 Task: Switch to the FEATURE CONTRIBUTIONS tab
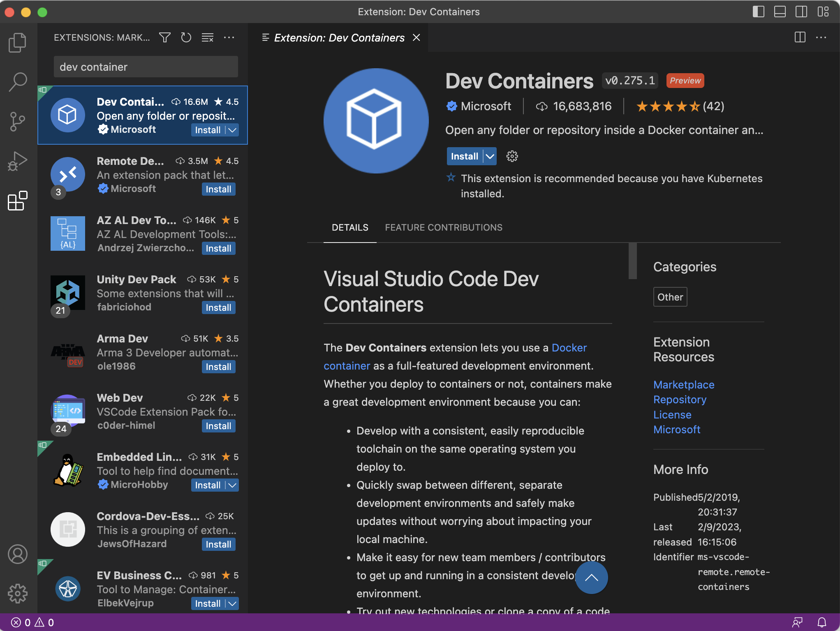pos(443,227)
